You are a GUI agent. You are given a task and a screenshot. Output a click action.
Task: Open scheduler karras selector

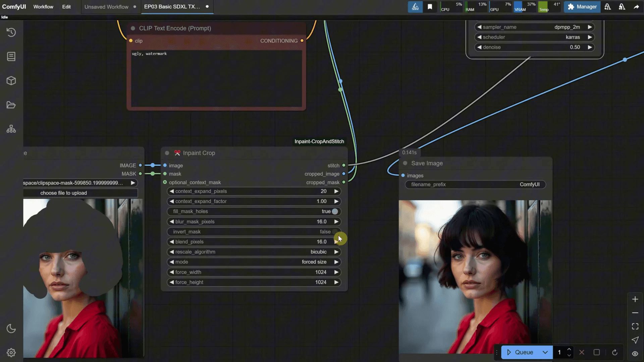pyautogui.click(x=535, y=37)
